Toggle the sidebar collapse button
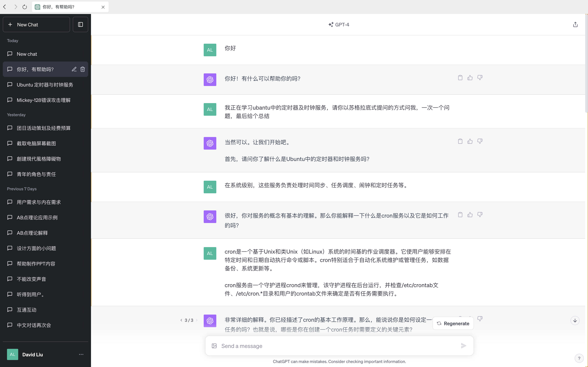Viewport: 588px width, 367px height. click(x=80, y=24)
